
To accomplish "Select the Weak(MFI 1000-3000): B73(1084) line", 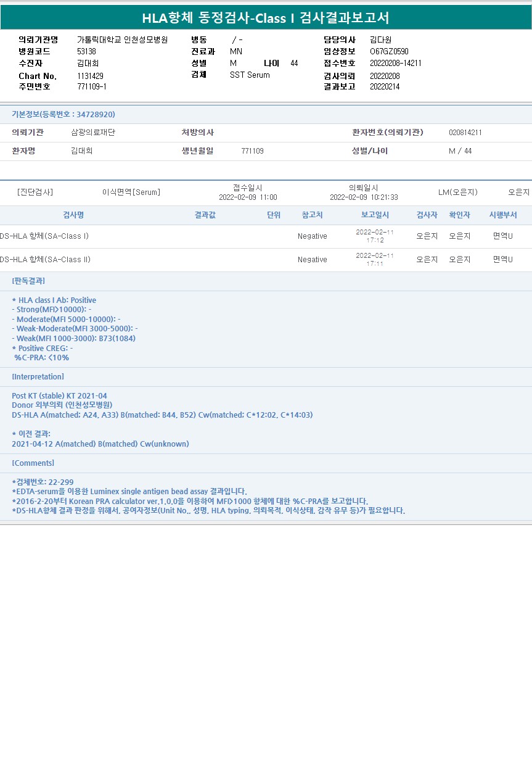I will [x=74, y=338].
